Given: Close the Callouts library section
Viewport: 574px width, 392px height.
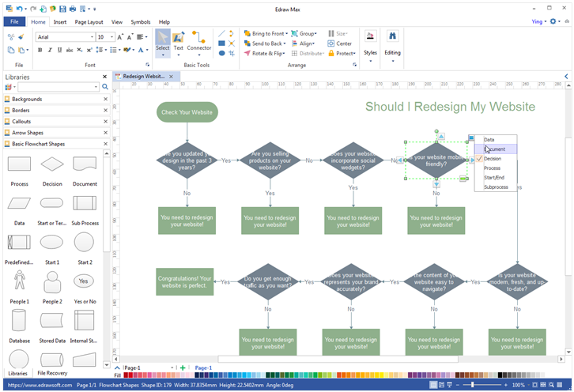Looking at the screenshot, I should [106, 122].
